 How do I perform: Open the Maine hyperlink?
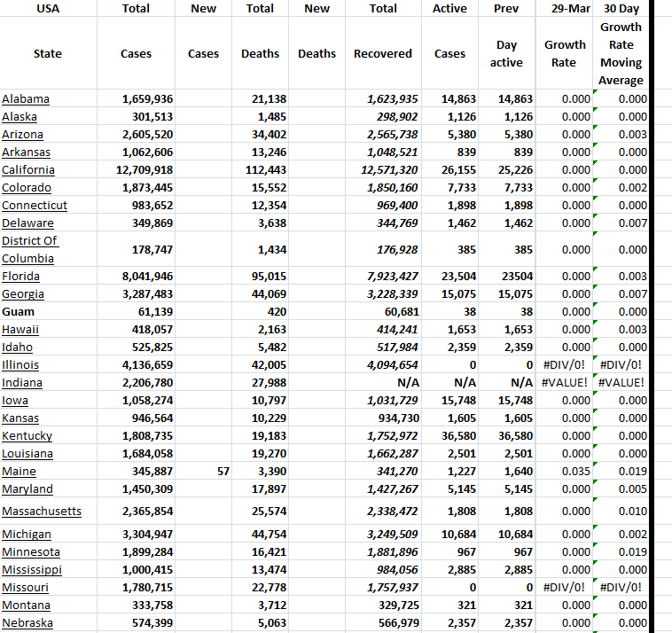click(x=20, y=472)
